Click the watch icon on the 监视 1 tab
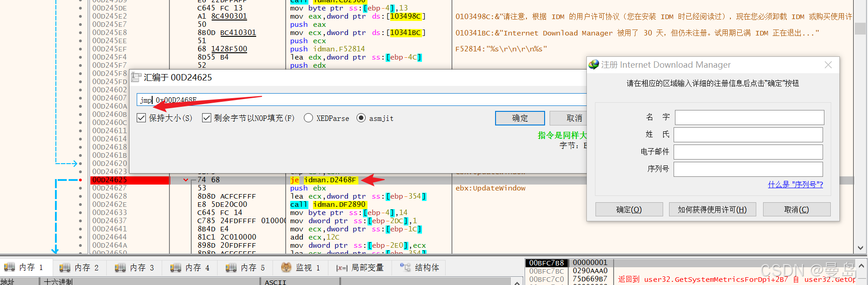Viewport: 868px width, 285px height. tap(286, 267)
